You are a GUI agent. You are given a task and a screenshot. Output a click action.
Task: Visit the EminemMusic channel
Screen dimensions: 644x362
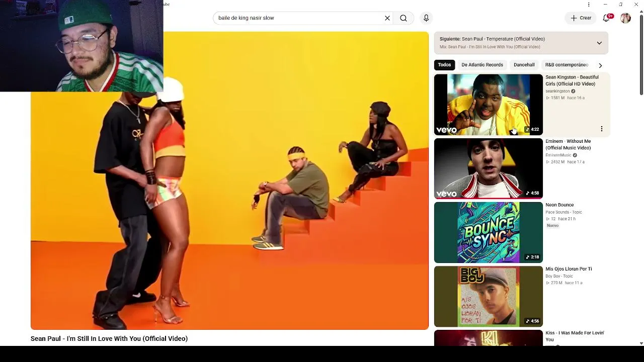click(558, 155)
